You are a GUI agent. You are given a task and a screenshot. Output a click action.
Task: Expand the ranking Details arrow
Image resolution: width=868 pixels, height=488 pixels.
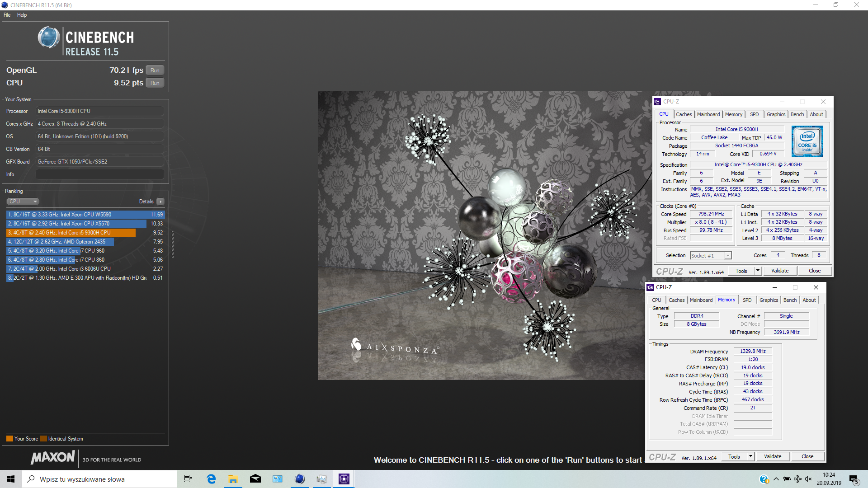click(x=160, y=202)
